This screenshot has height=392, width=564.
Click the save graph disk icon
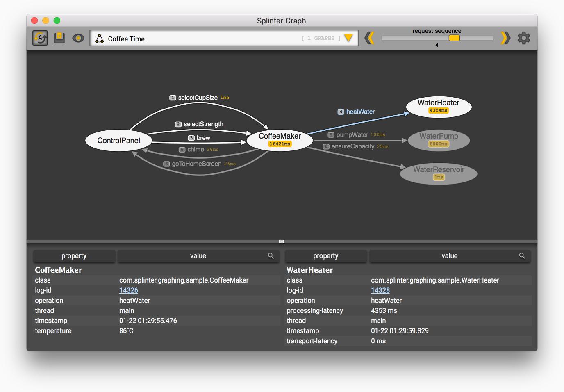click(x=59, y=38)
